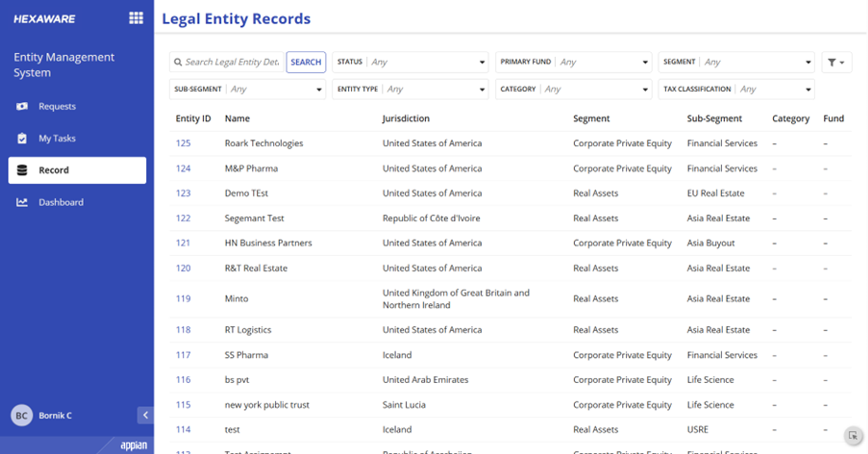Image resolution: width=868 pixels, height=454 pixels.
Task: Click the Roark Technologies name cell
Action: pyautogui.click(x=264, y=143)
